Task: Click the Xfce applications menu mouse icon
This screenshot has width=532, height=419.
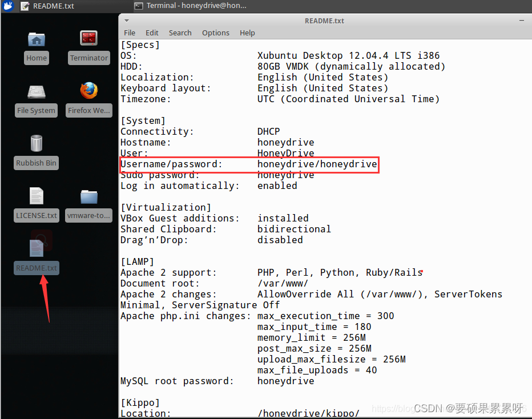Action: point(8,6)
